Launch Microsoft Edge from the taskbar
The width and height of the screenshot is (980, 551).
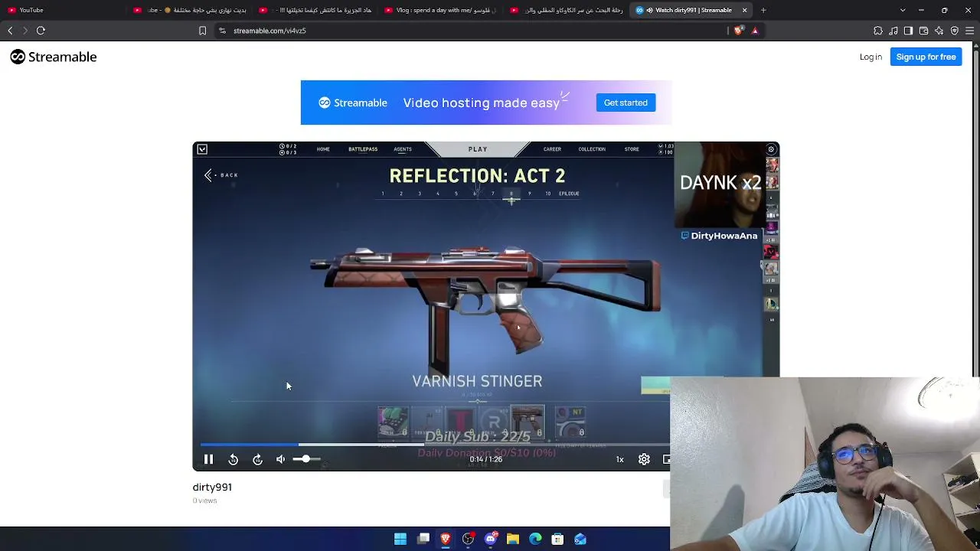point(535,540)
